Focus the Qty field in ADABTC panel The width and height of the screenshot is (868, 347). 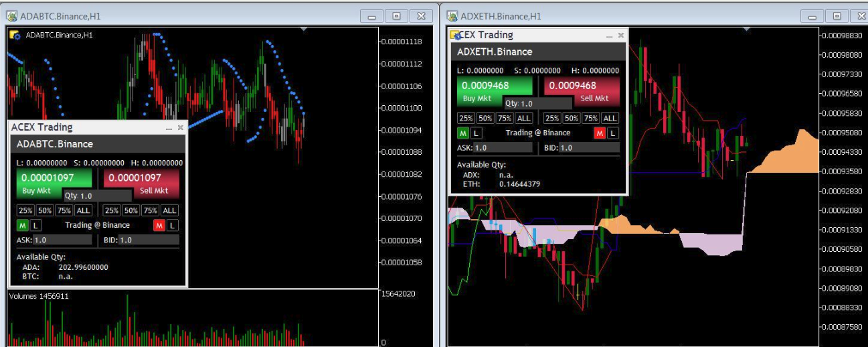(x=98, y=196)
